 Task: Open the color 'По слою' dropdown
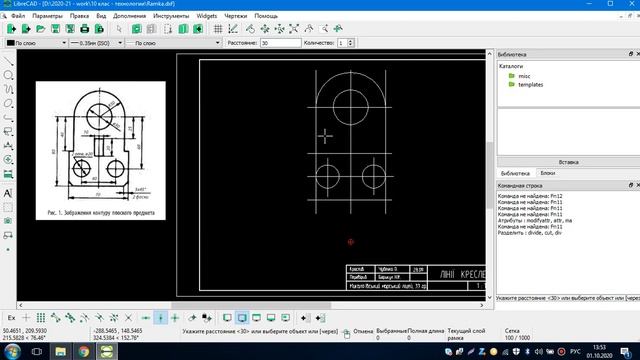click(36, 43)
